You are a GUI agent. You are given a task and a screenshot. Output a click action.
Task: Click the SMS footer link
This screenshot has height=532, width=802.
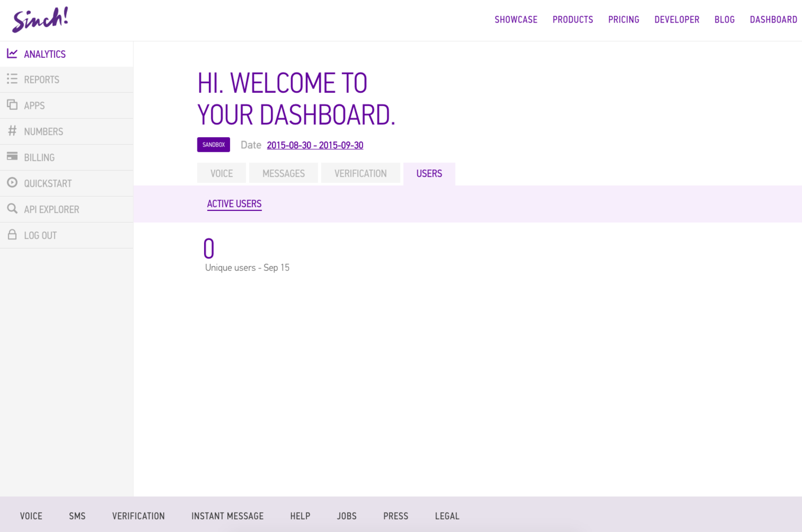click(x=77, y=516)
